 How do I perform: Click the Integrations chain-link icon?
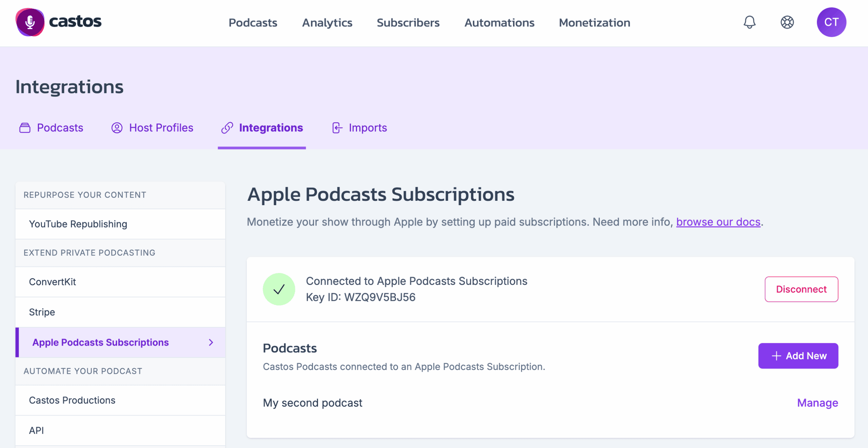227,128
